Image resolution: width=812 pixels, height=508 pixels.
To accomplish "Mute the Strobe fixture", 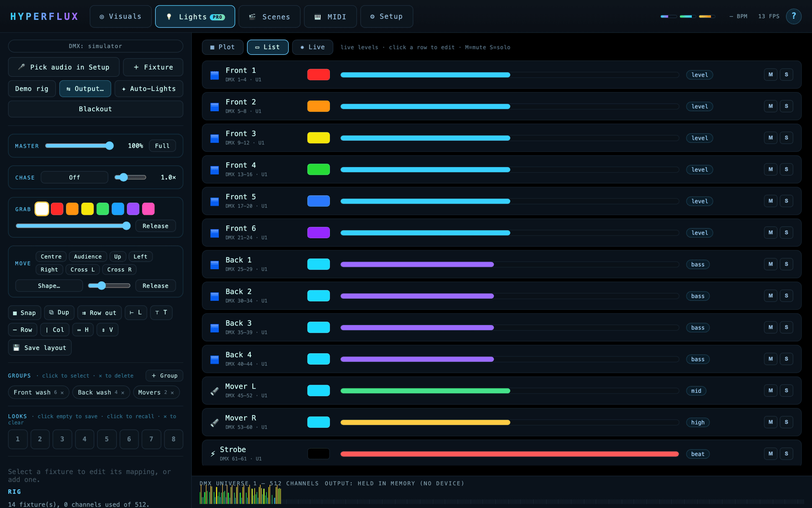I will (x=770, y=454).
